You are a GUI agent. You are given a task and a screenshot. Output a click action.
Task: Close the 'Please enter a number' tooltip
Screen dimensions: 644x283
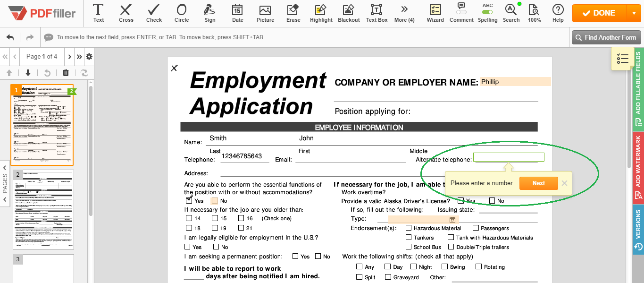(564, 183)
